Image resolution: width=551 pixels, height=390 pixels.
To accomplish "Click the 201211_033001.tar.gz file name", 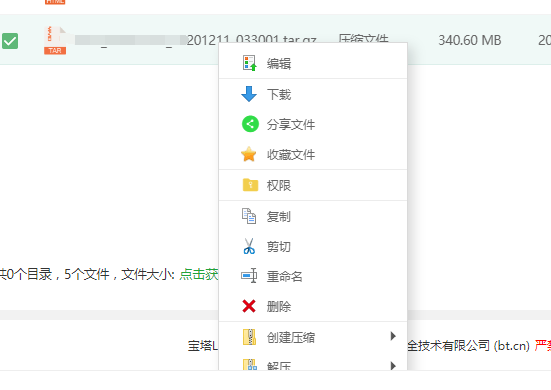I will coord(252,39).
